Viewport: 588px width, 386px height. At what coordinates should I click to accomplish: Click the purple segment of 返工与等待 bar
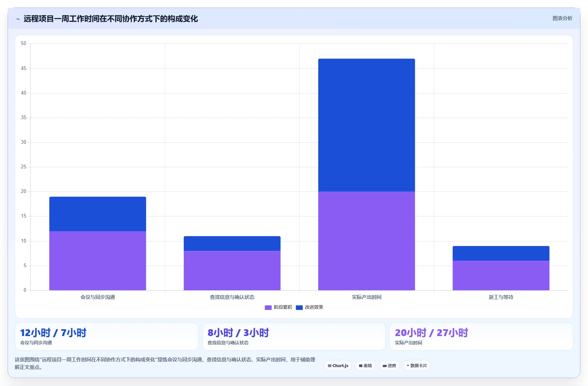pyautogui.click(x=501, y=275)
